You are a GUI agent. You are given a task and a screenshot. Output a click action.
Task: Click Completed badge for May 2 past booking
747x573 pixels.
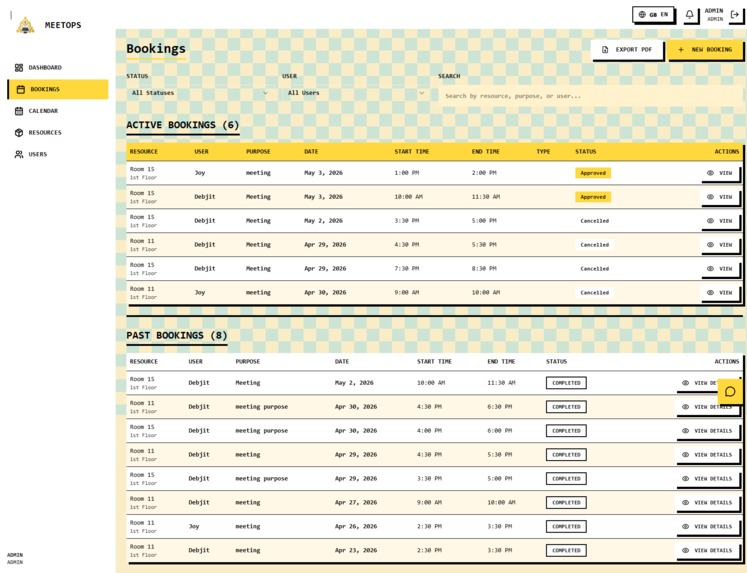(x=566, y=383)
